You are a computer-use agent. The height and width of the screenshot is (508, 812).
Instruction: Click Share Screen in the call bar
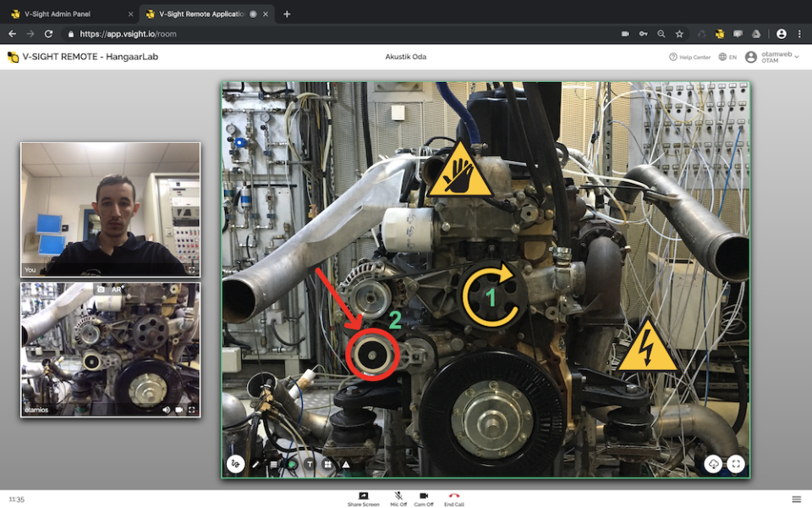tap(364, 500)
